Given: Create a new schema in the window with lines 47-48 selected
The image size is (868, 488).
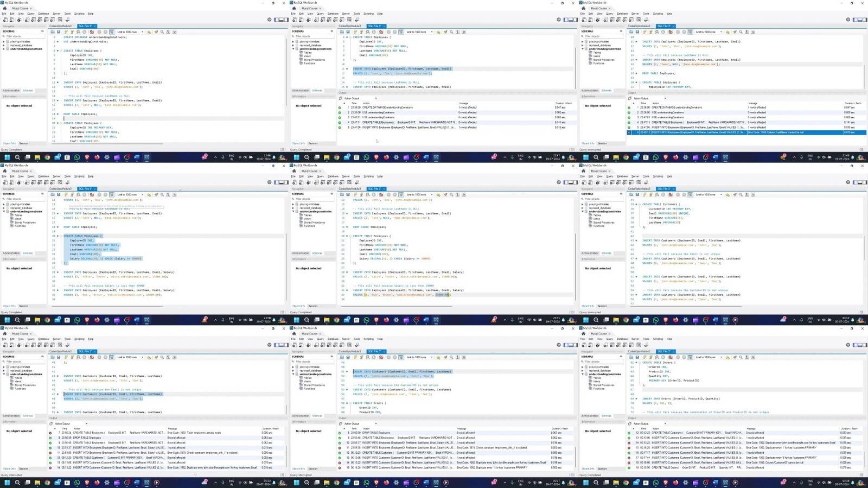Looking at the screenshot, I should click(x=27, y=345).
